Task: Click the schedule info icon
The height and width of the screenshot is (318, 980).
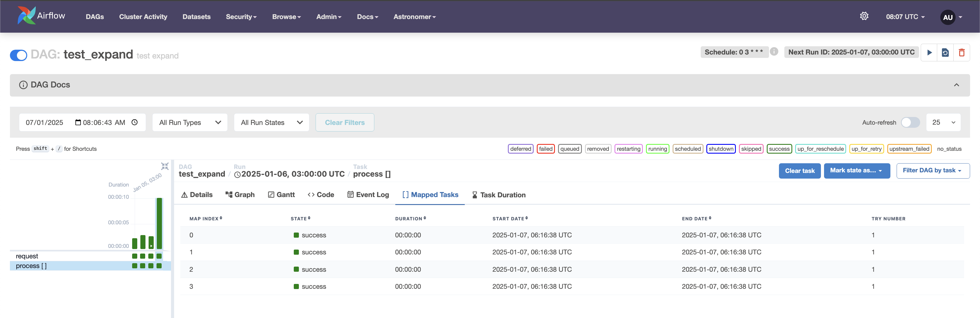Action: coord(774,51)
